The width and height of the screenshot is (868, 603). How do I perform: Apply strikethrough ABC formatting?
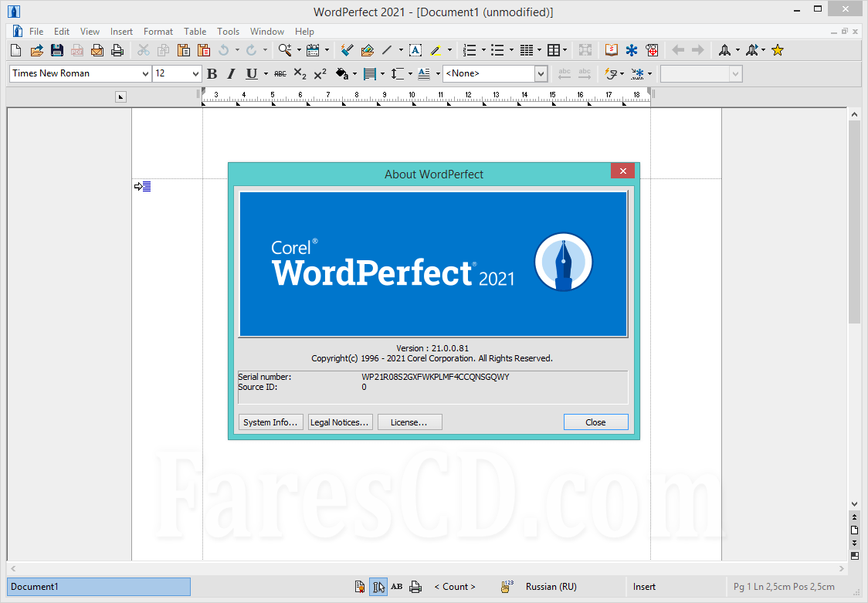pyautogui.click(x=280, y=73)
